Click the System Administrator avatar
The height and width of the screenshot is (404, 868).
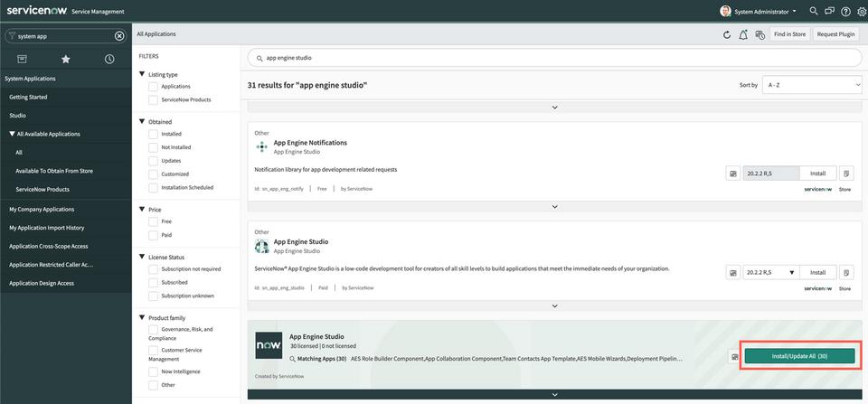725,11
